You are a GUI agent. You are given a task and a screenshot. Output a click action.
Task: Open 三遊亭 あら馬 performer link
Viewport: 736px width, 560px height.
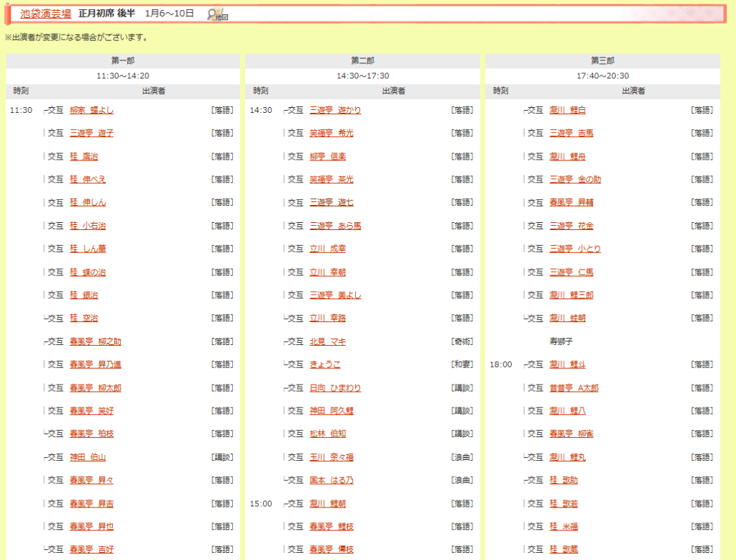[335, 226]
